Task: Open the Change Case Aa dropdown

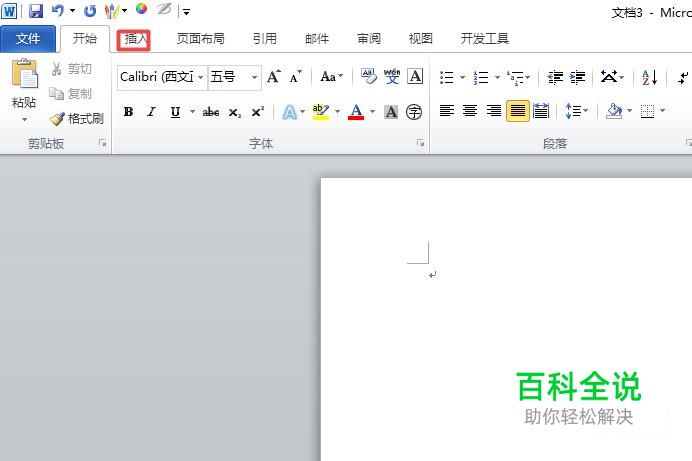Action: pyautogui.click(x=331, y=76)
